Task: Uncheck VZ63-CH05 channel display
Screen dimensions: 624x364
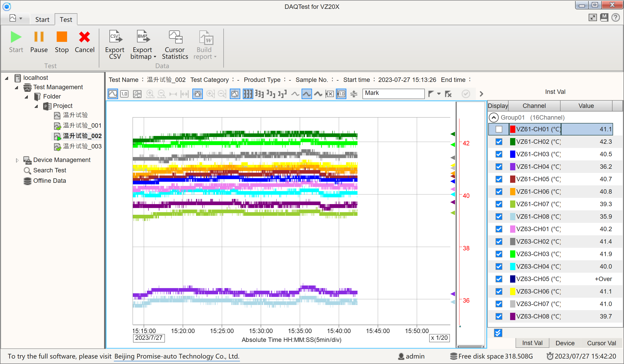Action: click(499, 279)
